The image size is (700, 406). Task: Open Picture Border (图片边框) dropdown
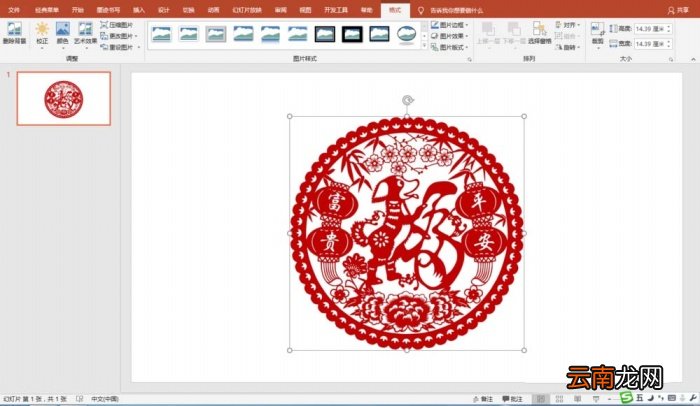point(450,25)
